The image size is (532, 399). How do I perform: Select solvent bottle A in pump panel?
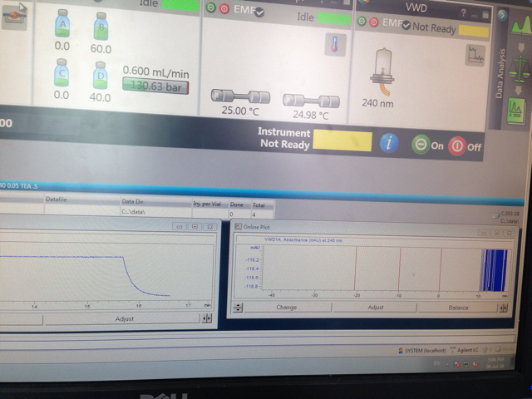(x=62, y=23)
